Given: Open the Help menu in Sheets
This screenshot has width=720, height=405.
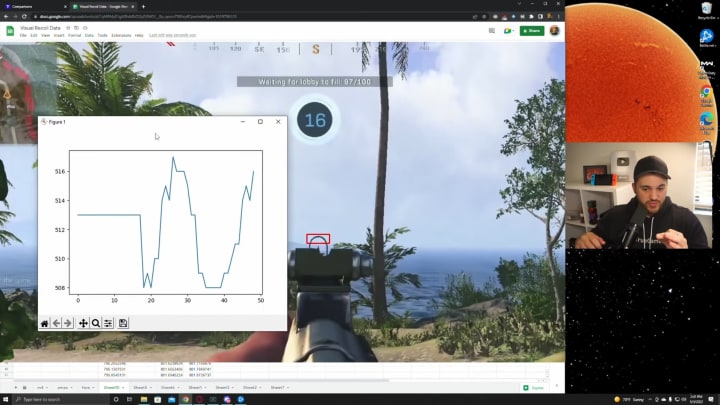Looking at the screenshot, I should pyautogui.click(x=139, y=35).
